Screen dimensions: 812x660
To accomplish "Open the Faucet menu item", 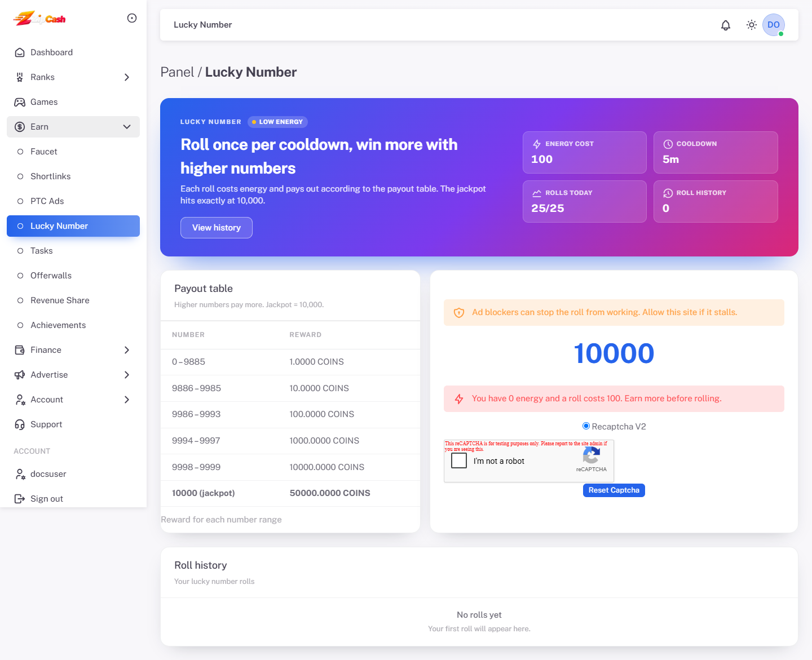I will click(x=73, y=152).
